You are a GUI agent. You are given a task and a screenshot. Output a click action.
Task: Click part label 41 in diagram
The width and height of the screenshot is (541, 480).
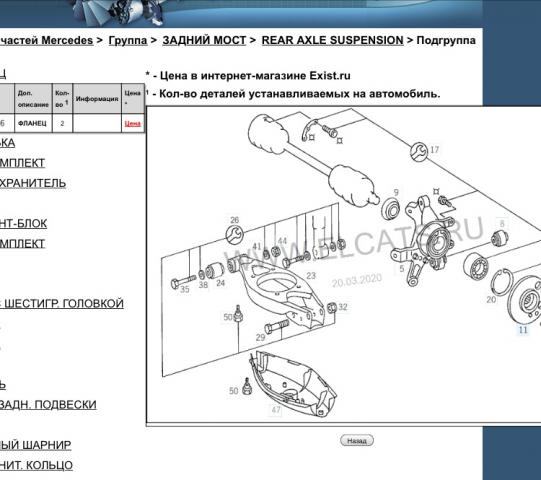[x=257, y=246]
